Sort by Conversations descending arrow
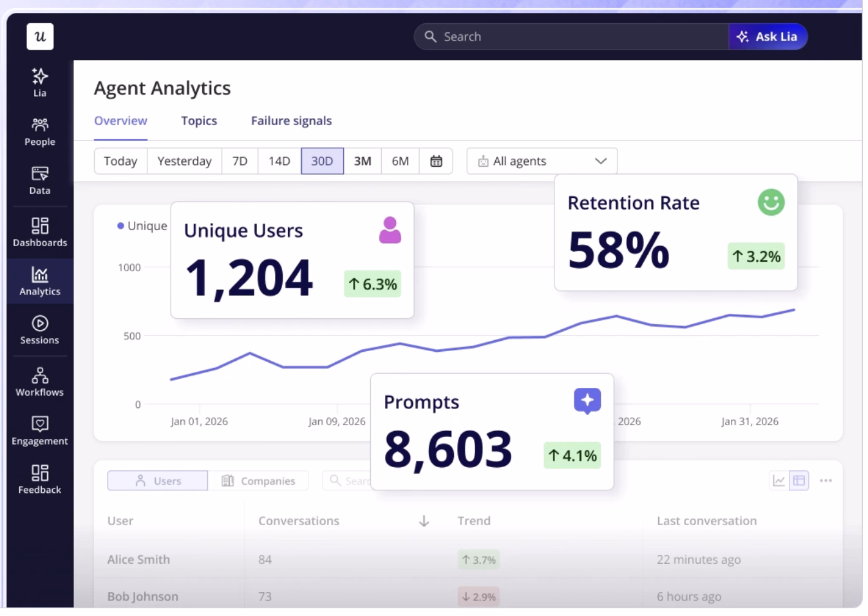The width and height of the screenshot is (868, 616). (x=424, y=521)
